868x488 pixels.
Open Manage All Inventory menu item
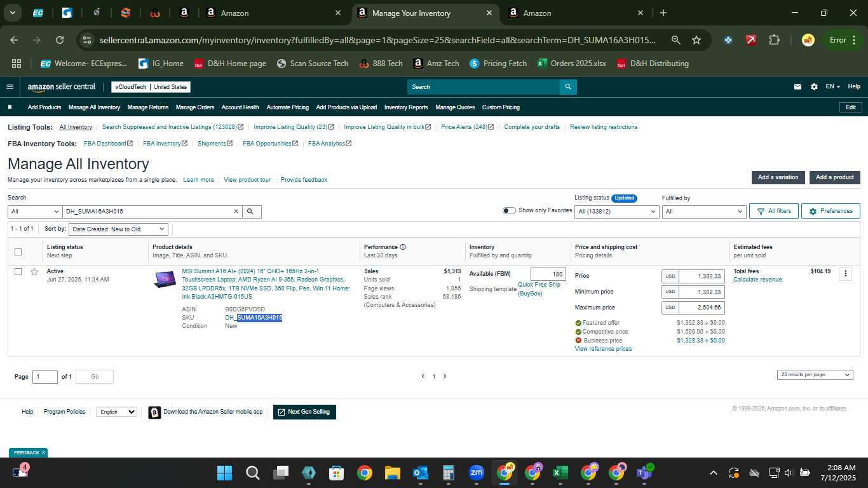point(94,107)
